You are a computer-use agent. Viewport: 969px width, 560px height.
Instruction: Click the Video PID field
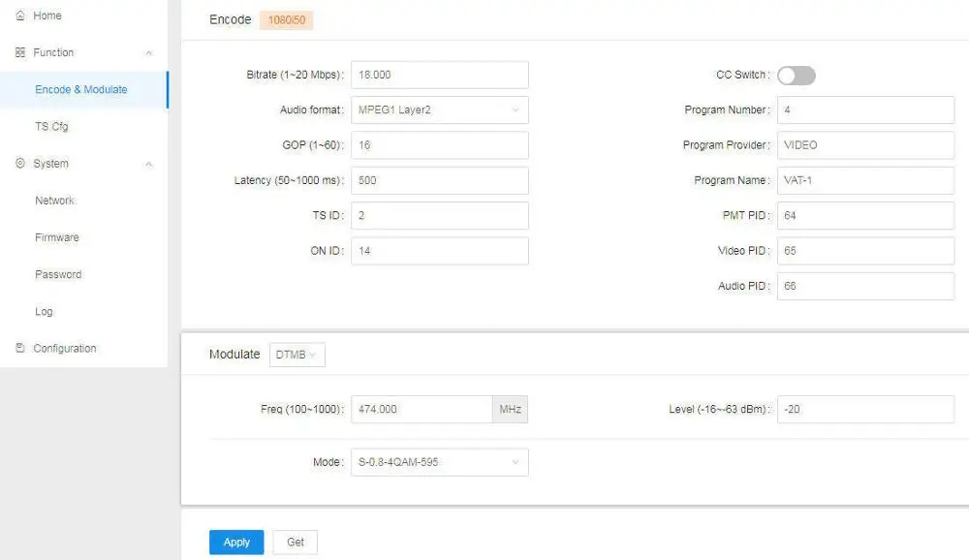[x=865, y=251]
